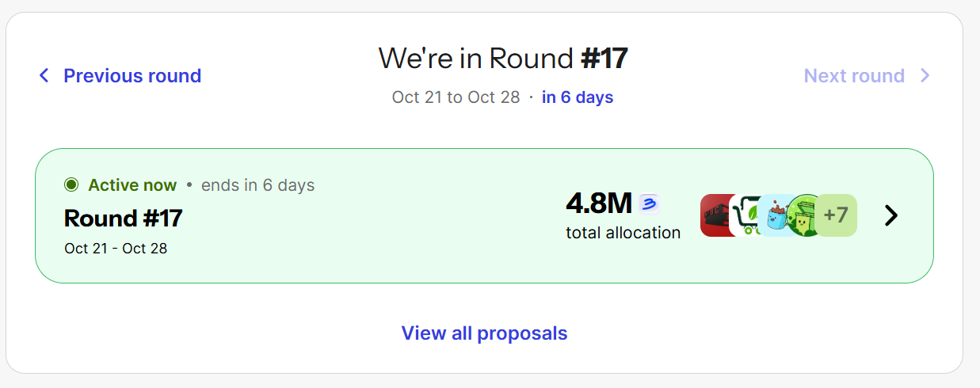Viewport: 980px width, 388px height.
Task: Click the red app icon in the round card
Action: (714, 215)
